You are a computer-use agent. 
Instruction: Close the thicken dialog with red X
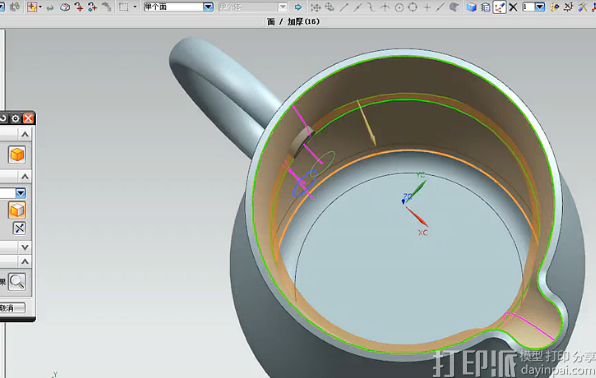[29, 118]
